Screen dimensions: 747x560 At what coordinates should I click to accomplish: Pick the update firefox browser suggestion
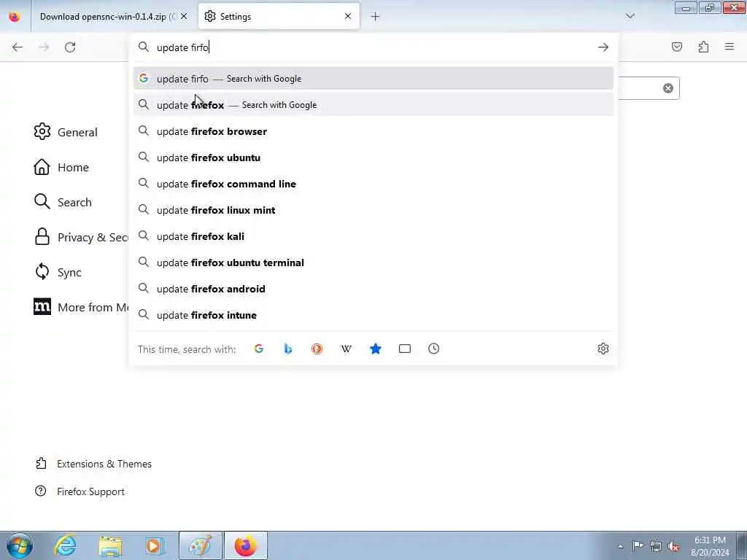pyautogui.click(x=373, y=131)
